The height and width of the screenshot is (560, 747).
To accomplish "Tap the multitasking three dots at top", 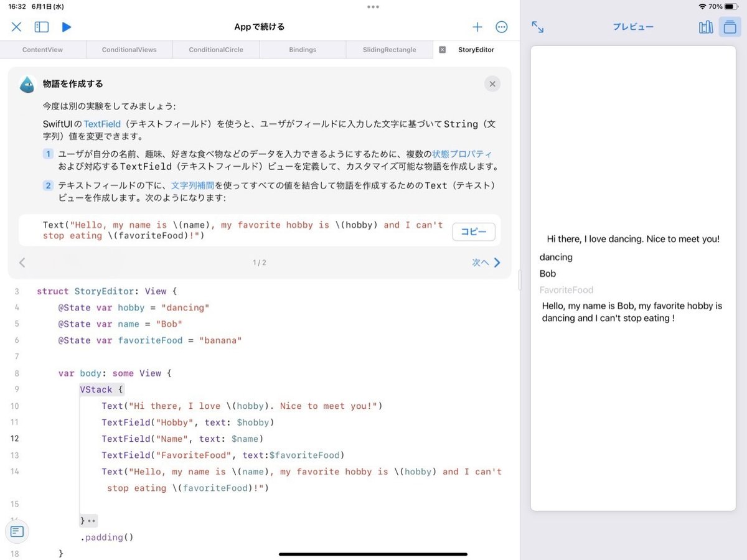I will [373, 7].
